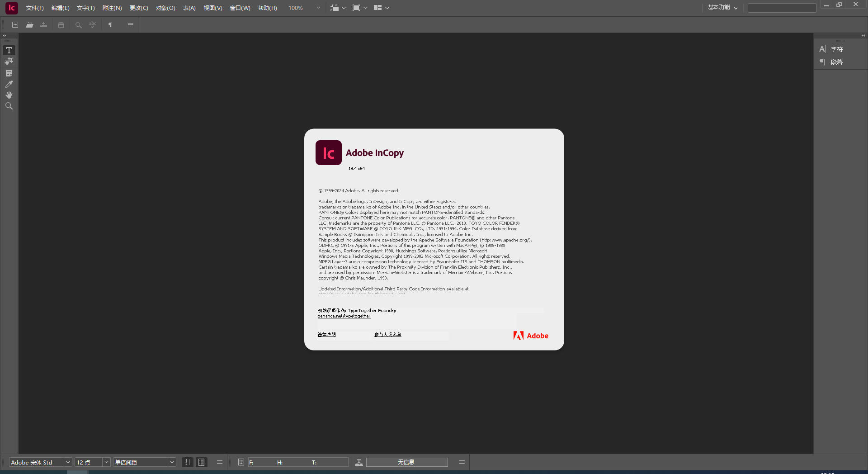Click the 19.4 x64 version text

click(x=357, y=169)
